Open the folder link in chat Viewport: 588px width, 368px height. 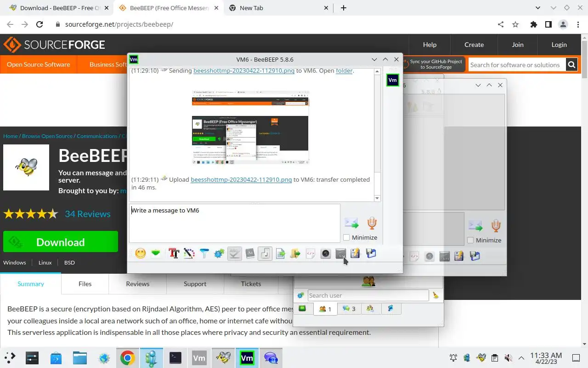[x=344, y=71]
